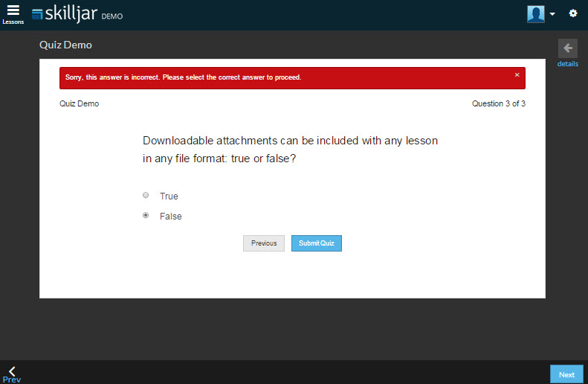Image resolution: width=588 pixels, height=384 pixels.
Task: Go to the Prev lesson
Action: pos(12,374)
